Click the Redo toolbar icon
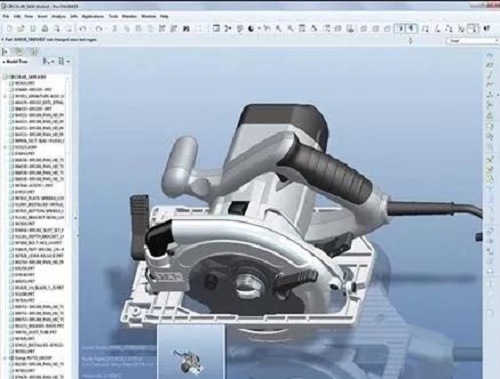500x379 pixels. (99, 29)
